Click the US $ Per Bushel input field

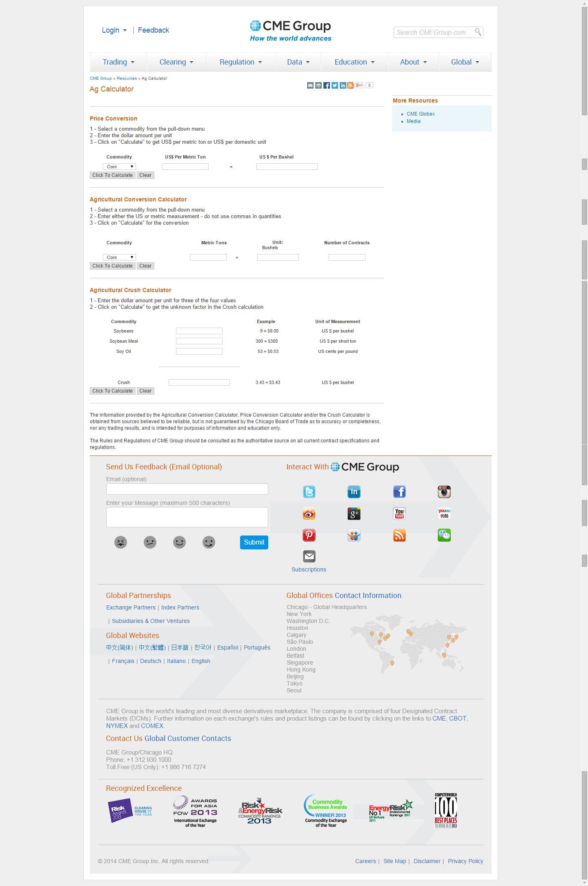(x=287, y=167)
